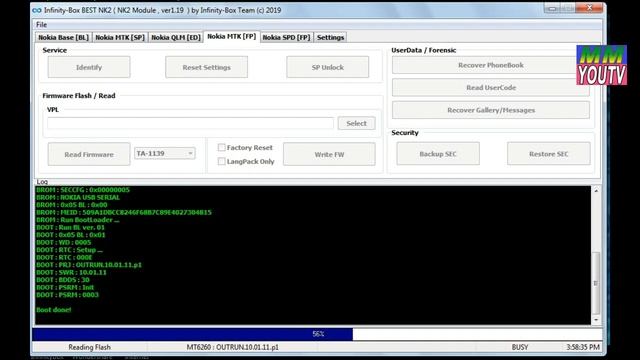Click the VPL file path field

click(x=190, y=123)
